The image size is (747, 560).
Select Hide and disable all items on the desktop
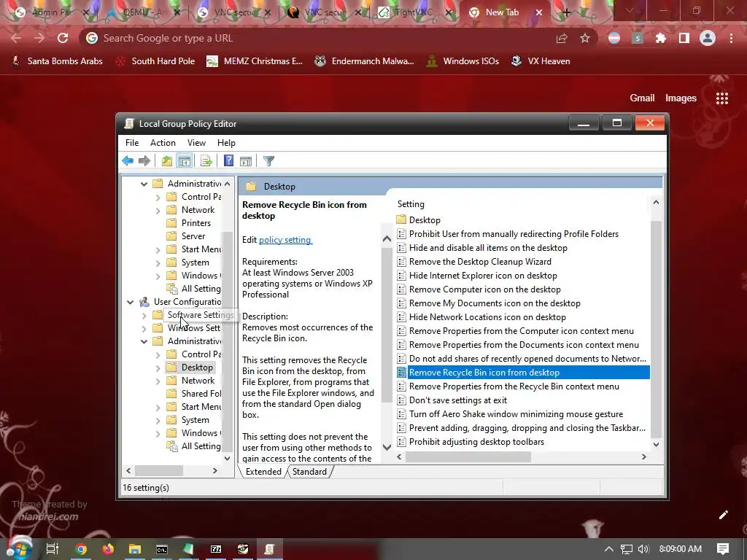click(482, 248)
